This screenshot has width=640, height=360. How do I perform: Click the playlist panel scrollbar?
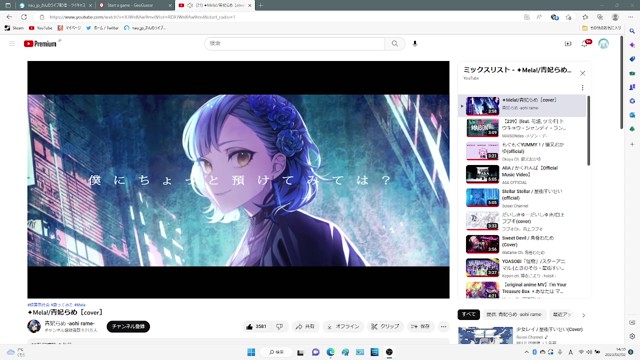[x=588, y=131]
